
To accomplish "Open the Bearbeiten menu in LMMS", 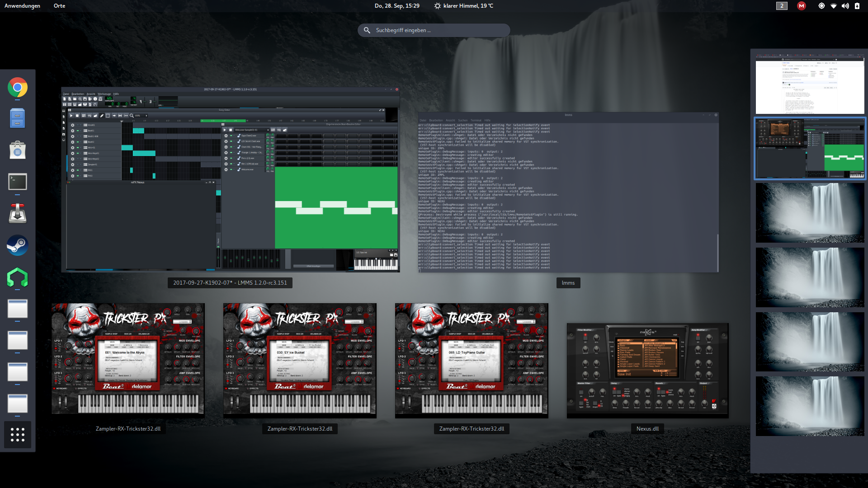I will 78,94.
